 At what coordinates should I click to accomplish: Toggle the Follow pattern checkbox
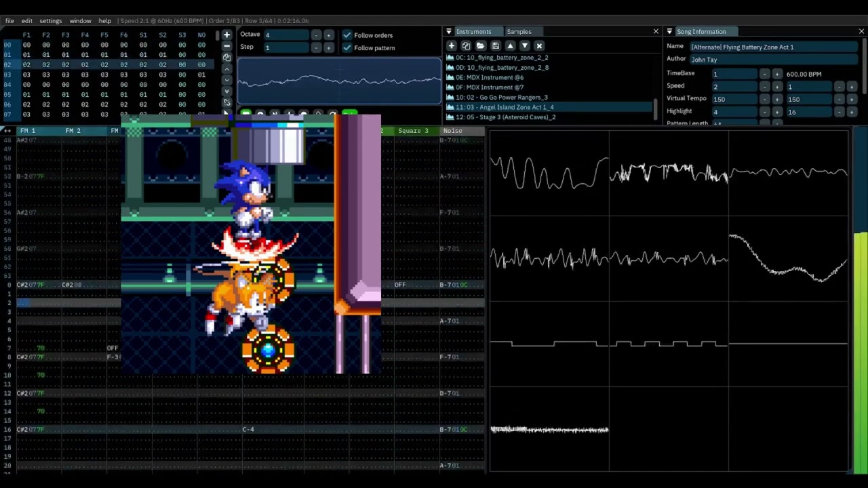(x=347, y=47)
